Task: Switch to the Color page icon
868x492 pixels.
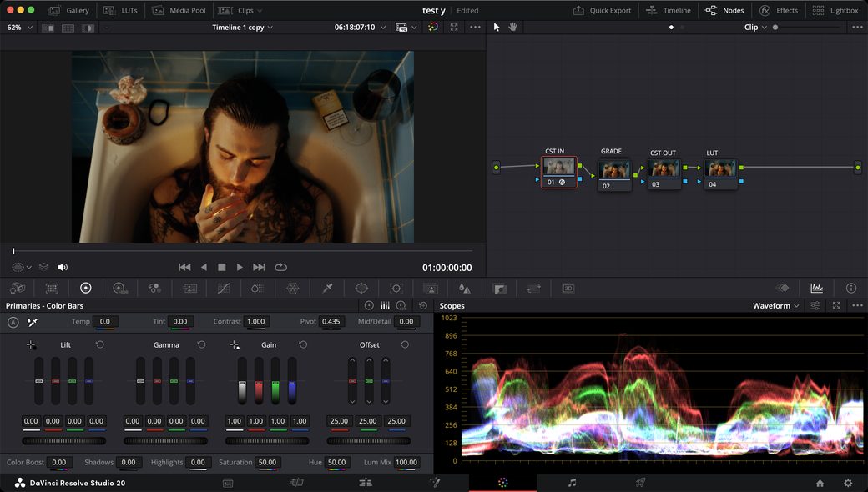Action: point(502,483)
